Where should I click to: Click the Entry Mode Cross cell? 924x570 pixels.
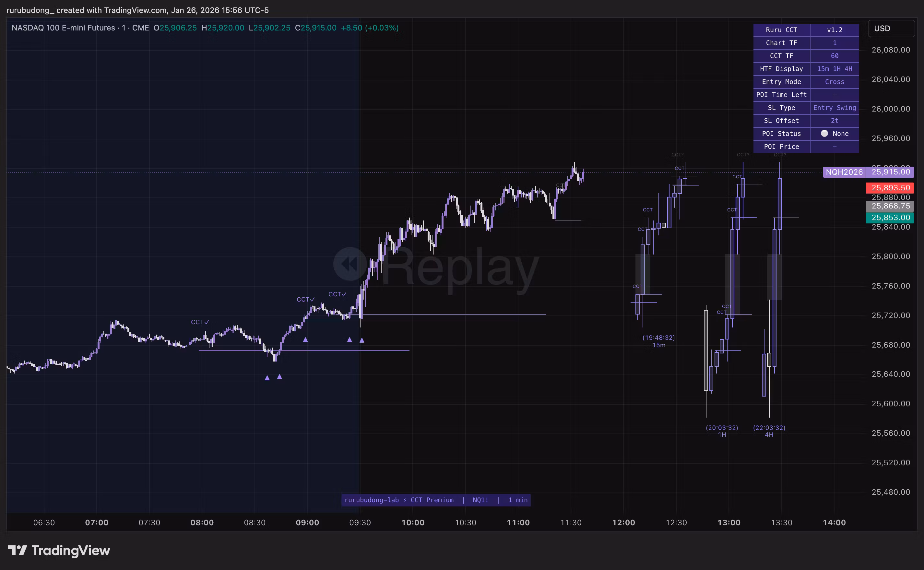coord(834,82)
